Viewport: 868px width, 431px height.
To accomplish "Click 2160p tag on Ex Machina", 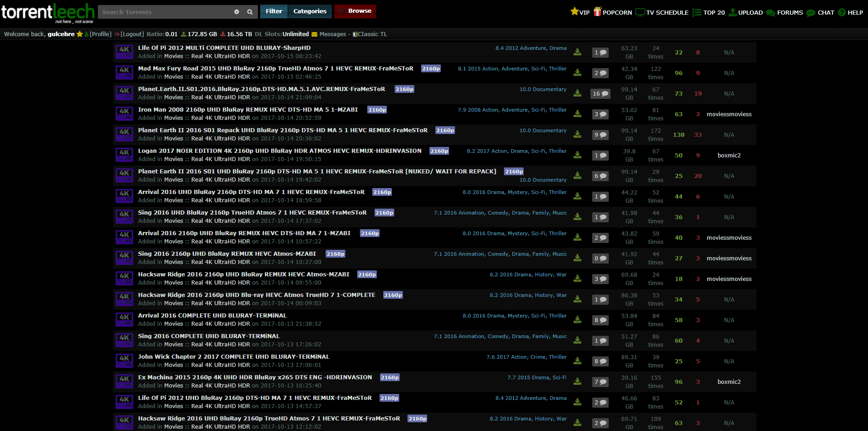I will tap(390, 377).
